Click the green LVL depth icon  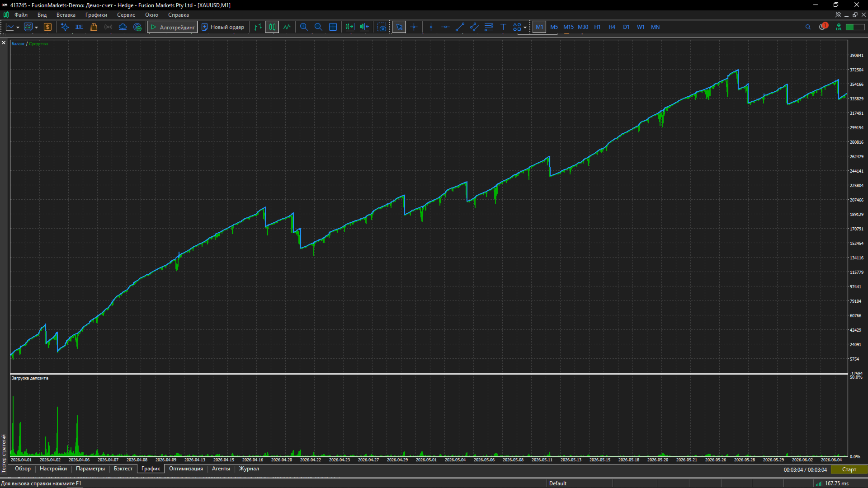[839, 27]
